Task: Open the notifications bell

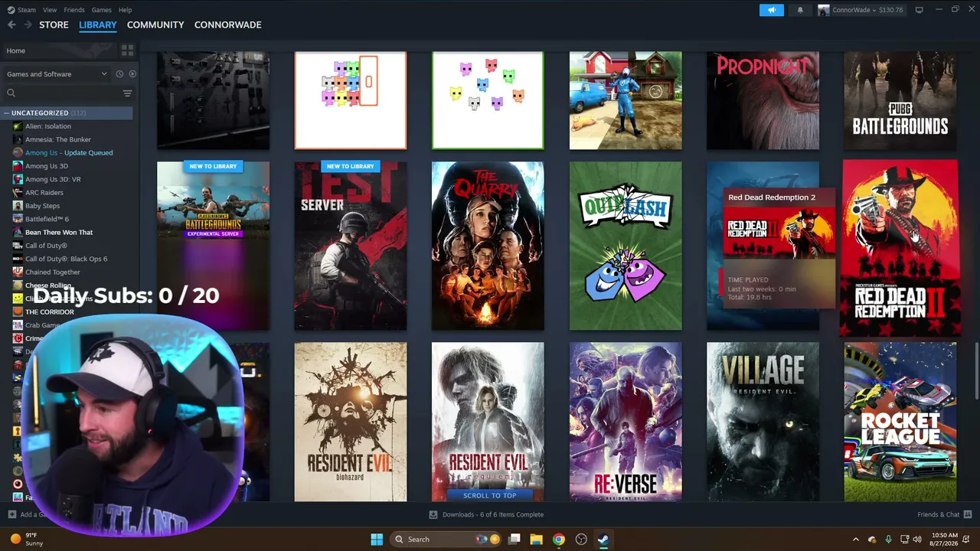Action: pos(800,10)
